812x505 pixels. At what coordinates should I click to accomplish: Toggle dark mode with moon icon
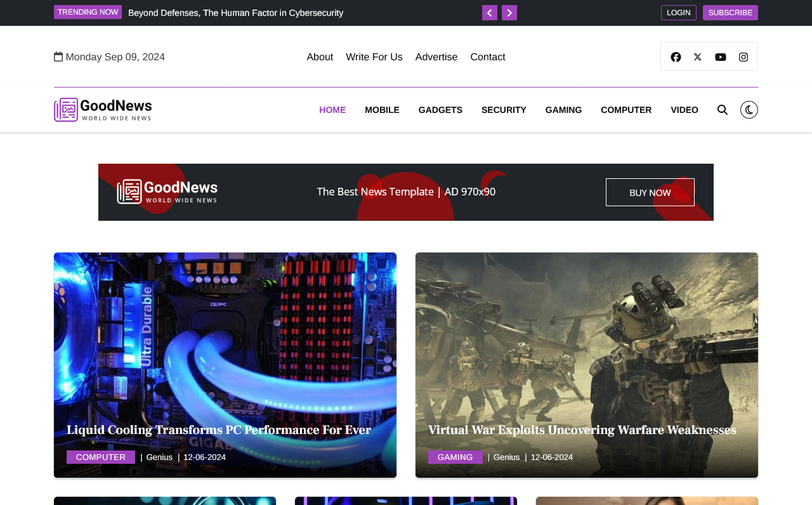749,110
